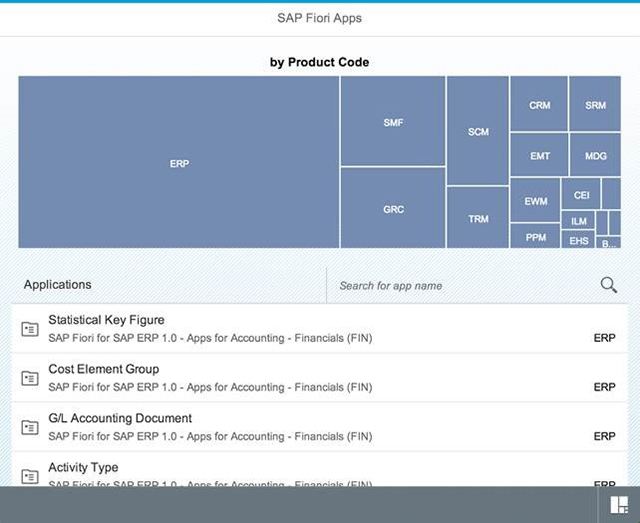Click the Statistical Key Figure list icon
640x523 pixels.
point(30,329)
